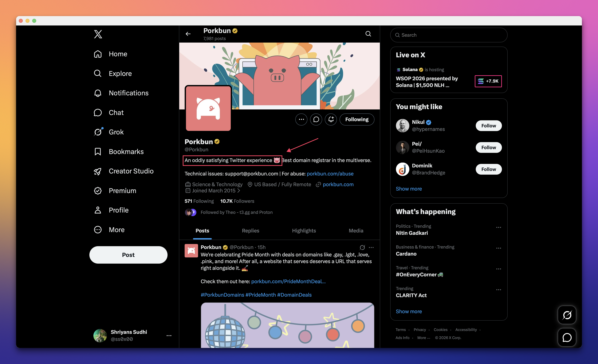Visit the porkbun.com website link

pyautogui.click(x=338, y=184)
